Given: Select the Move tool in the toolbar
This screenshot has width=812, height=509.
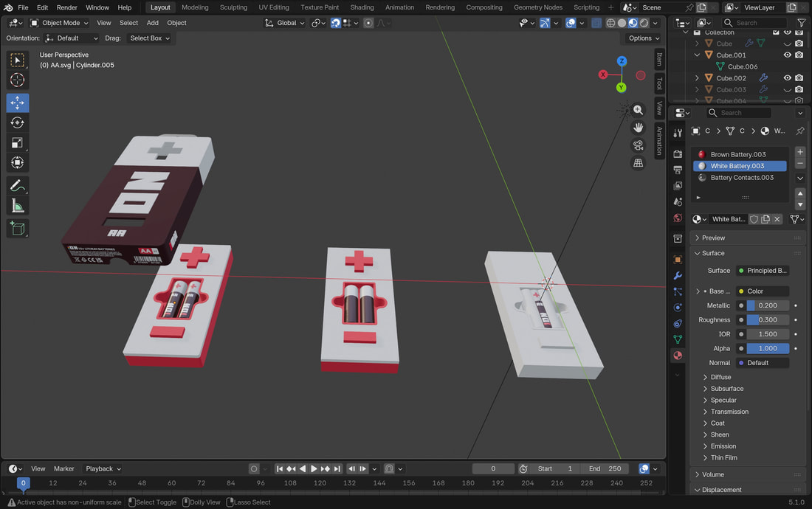Looking at the screenshot, I should click(x=18, y=103).
